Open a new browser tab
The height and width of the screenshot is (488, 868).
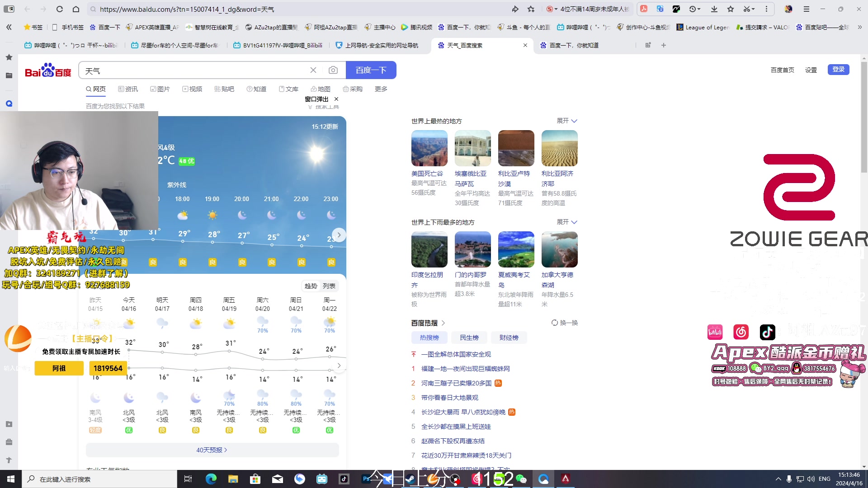click(664, 45)
